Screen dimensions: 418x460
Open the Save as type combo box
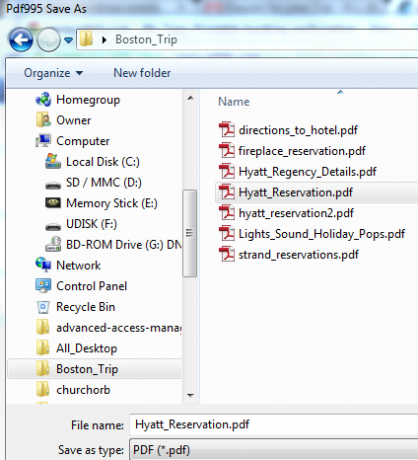click(x=274, y=450)
